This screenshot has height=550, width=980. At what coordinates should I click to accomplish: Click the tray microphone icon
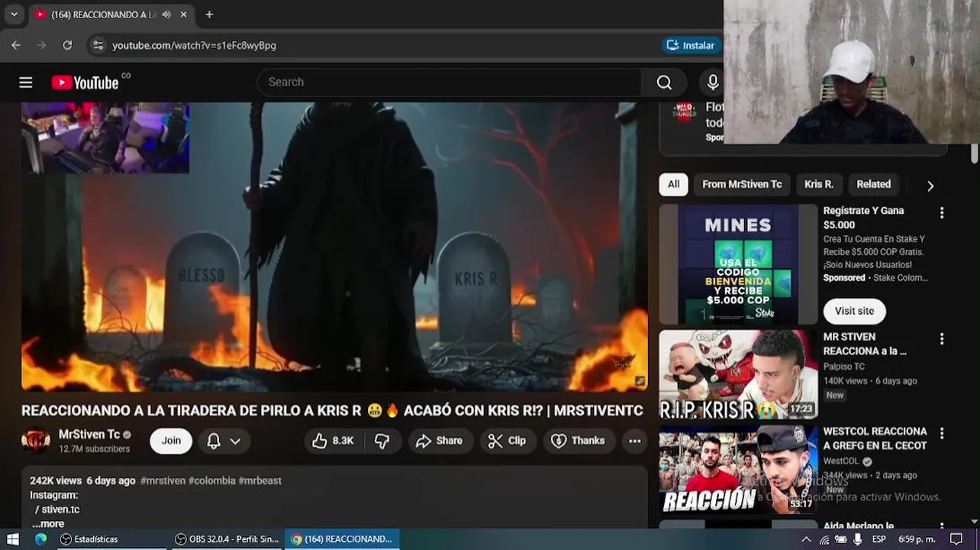point(858,539)
